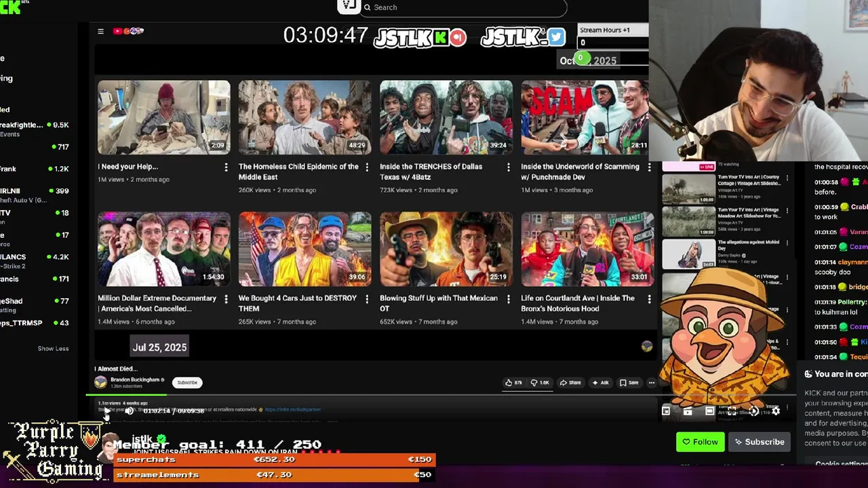
Task: Open options for Life on Courtlandt Ave video
Action: tap(649, 298)
